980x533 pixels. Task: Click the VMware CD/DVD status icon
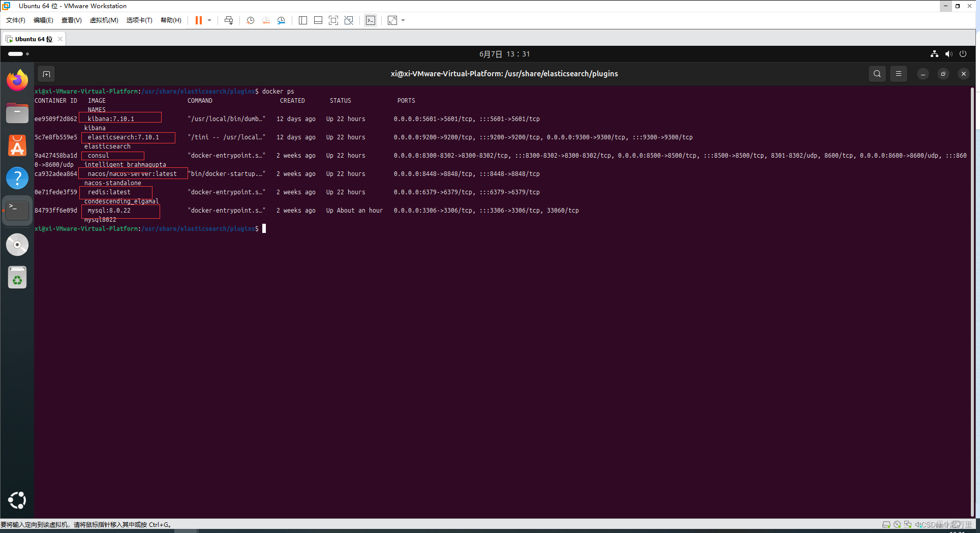click(897, 524)
